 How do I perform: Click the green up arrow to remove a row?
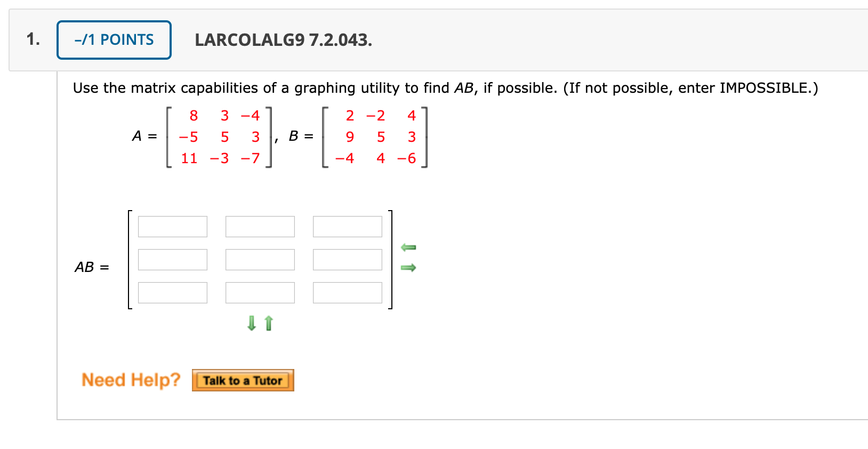point(268,323)
